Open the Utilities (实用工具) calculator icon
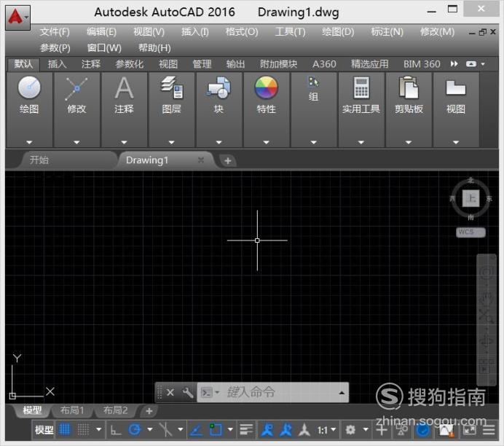 click(361, 87)
